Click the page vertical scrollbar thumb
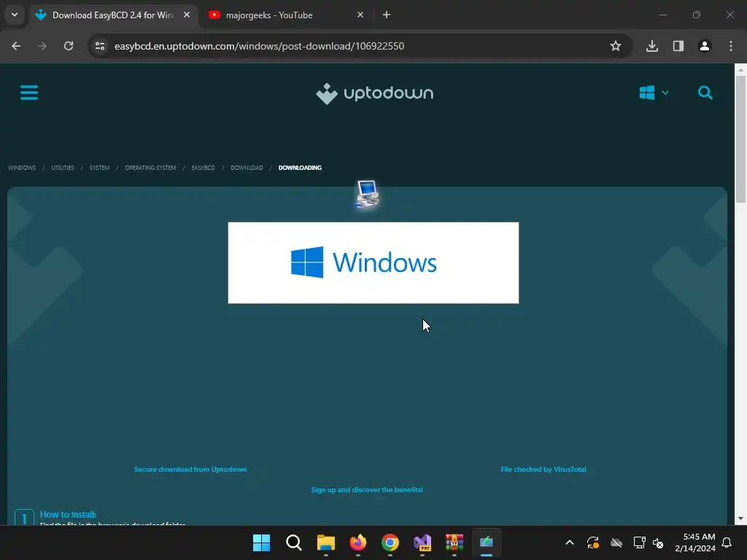The image size is (747, 560). [x=741, y=139]
